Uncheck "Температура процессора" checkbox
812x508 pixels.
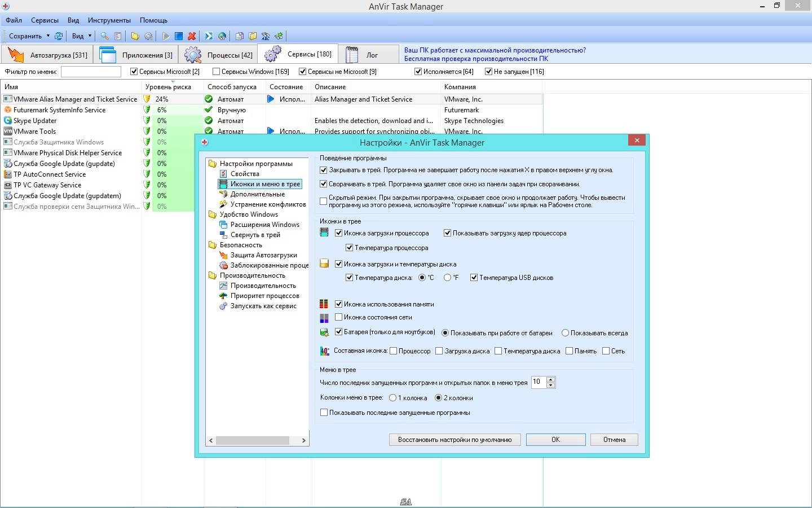click(x=350, y=248)
